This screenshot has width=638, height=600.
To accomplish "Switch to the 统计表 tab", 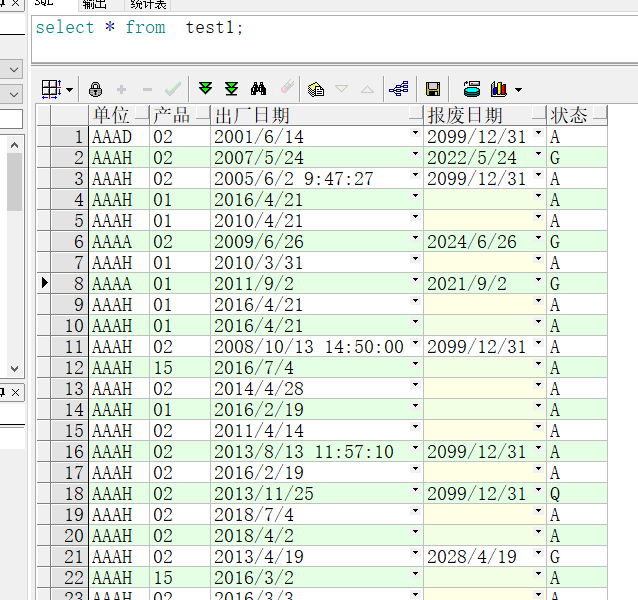I will 149,5.
